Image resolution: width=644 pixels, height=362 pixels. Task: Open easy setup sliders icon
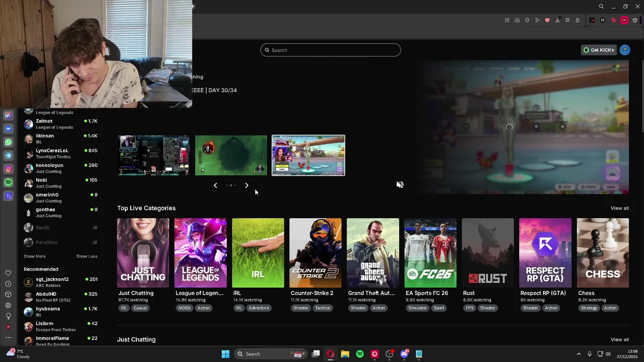click(568, 20)
